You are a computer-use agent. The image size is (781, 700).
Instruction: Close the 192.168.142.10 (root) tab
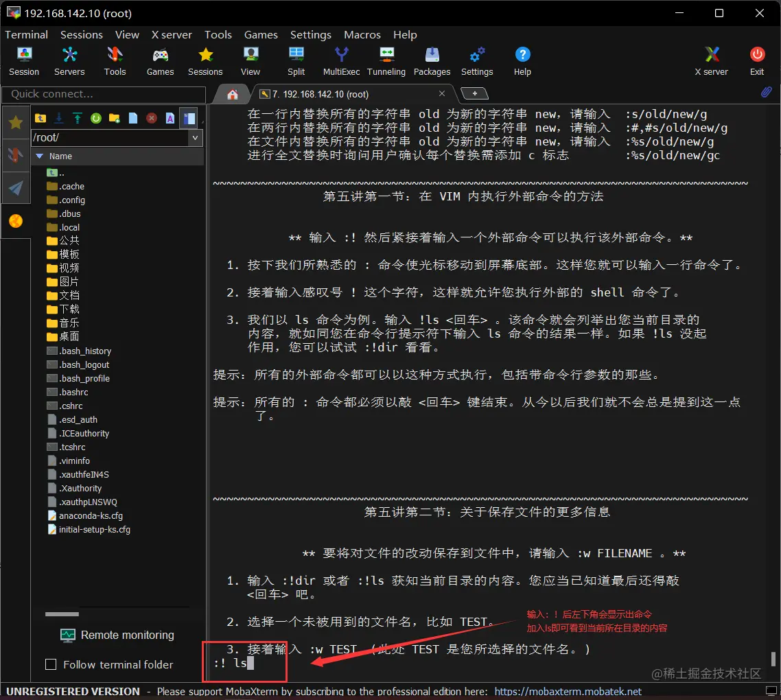coord(442,93)
